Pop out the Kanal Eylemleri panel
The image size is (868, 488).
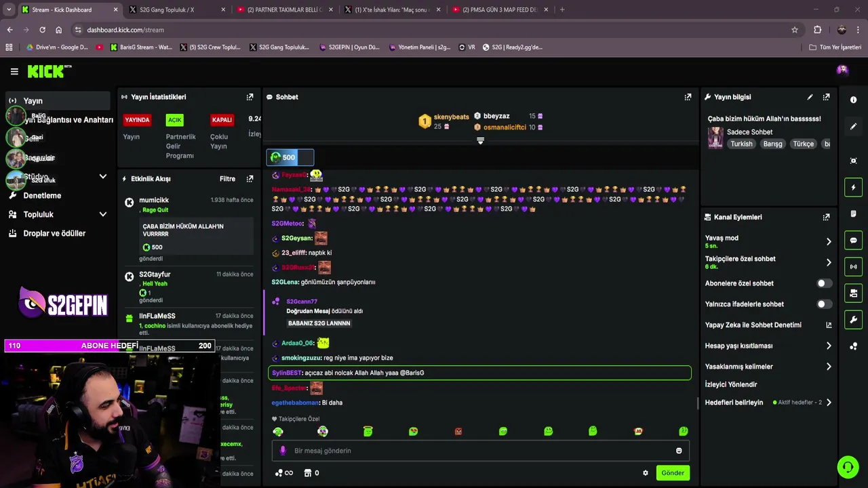click(x=826, y=218)
